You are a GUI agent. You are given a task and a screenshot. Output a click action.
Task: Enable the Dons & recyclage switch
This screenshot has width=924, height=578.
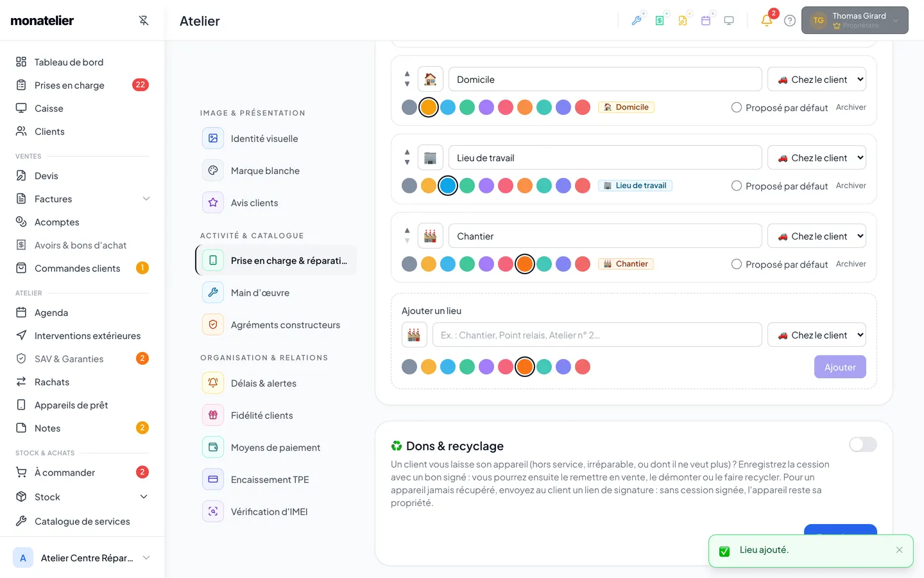click(x=862, y=444)
